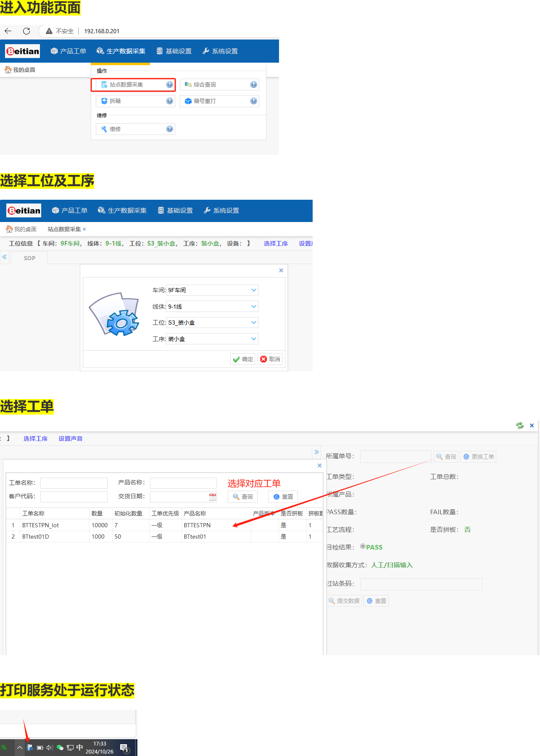This screenshot has width=540, height=756.
Task: Click 取消 button in station dialog
Action: (270, 359)
